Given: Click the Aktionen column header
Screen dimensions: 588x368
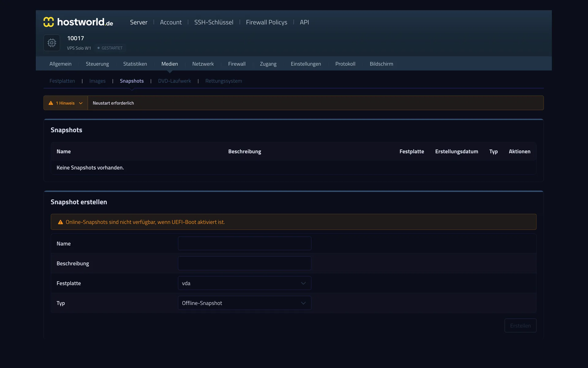Looking at the screenshot, I should 519,151.
